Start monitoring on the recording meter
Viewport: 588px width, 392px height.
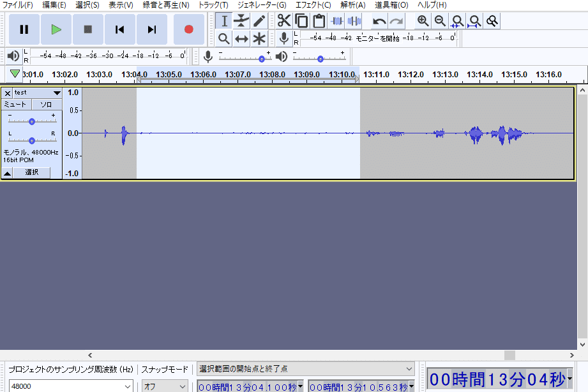377,38
